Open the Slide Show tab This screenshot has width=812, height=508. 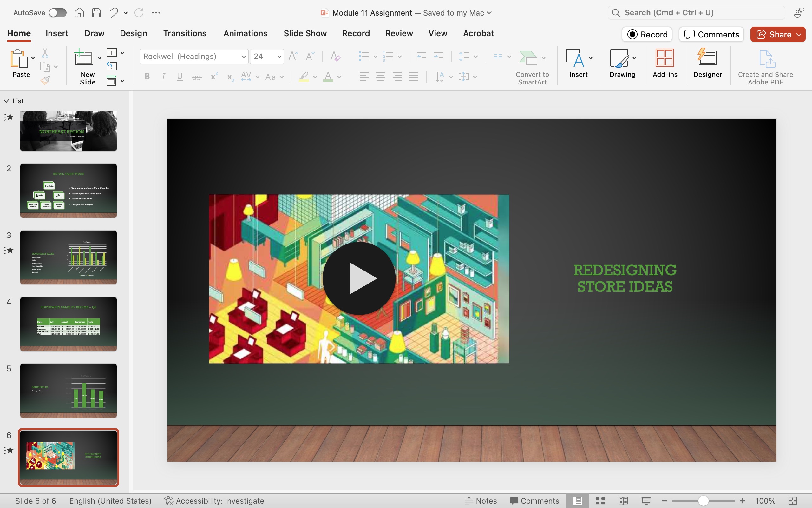(305, 33)
